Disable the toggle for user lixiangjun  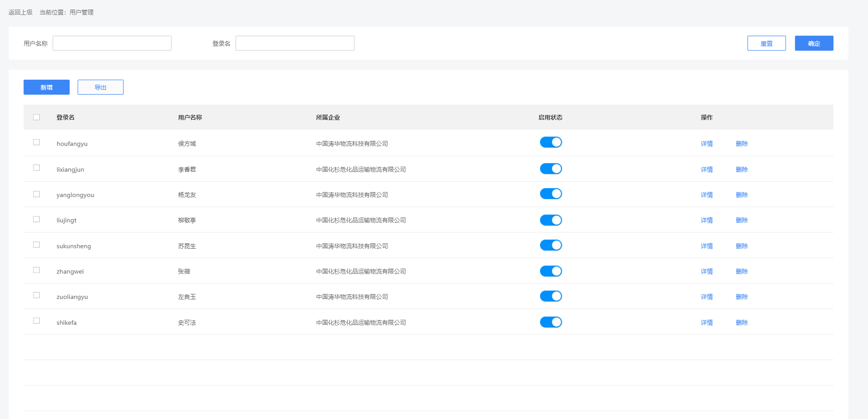pos(551,169)
